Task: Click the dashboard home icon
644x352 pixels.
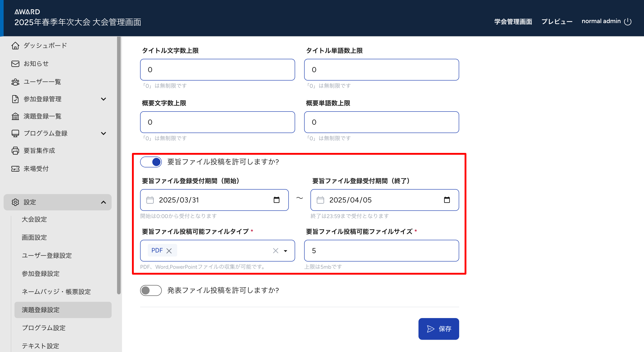Action: point(15,45)
